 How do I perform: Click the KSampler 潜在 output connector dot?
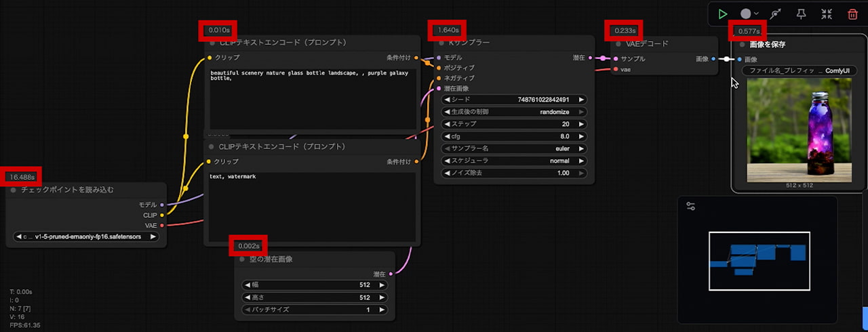tap(590, 58)
